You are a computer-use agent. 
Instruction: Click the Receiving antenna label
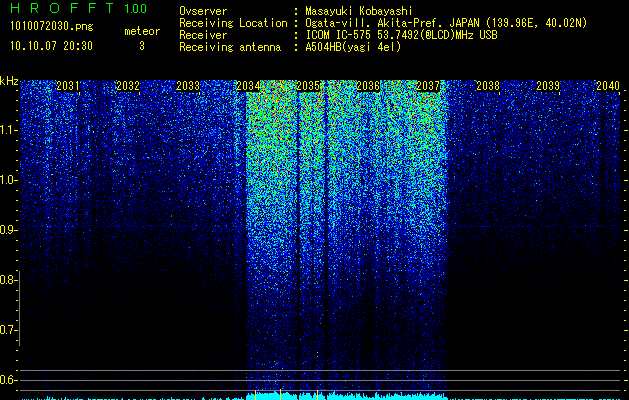[x=230, y=47]
